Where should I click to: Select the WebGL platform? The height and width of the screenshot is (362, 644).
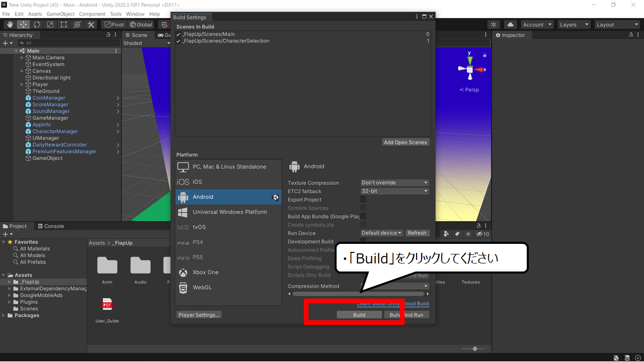coord(228,288)
